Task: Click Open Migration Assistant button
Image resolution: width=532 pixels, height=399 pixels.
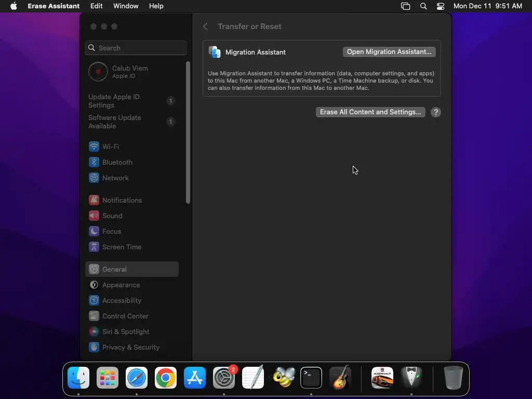Action: (x=389, y=52)
